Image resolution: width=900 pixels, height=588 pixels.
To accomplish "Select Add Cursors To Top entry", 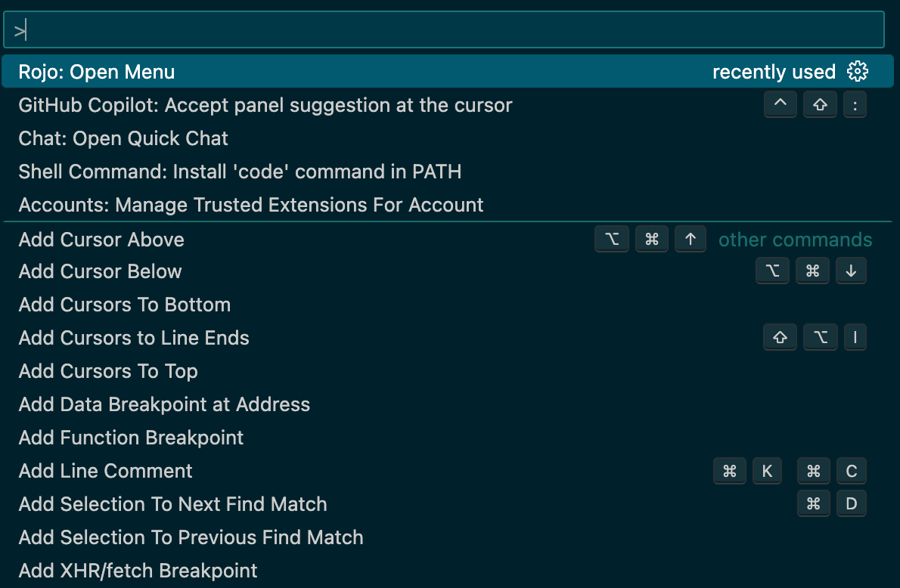I will [108, 371].
